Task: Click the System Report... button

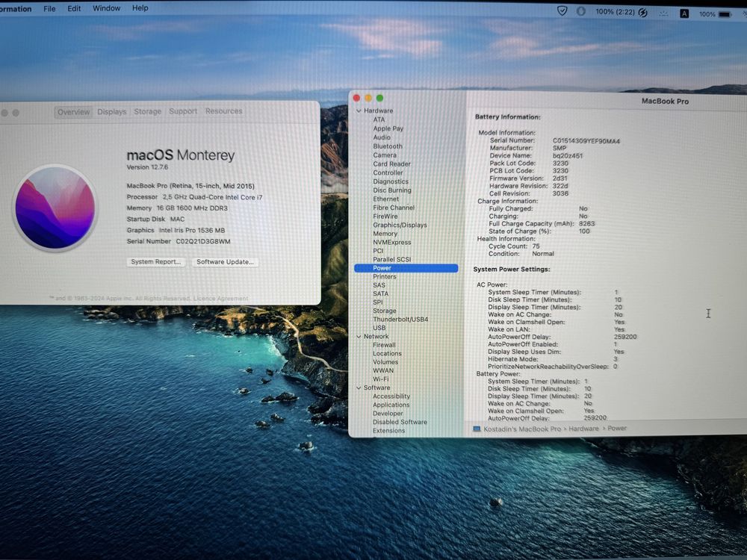Action: click(x=156, y=262)
